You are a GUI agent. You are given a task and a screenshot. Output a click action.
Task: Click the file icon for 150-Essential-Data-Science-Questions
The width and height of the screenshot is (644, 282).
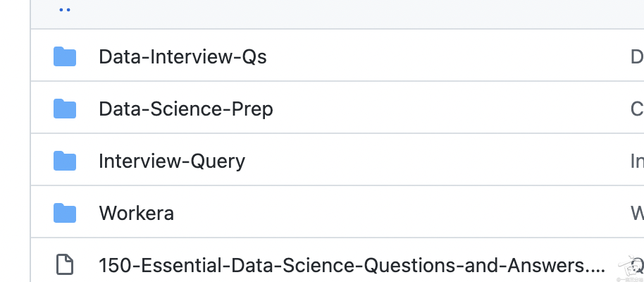point(65,264)
